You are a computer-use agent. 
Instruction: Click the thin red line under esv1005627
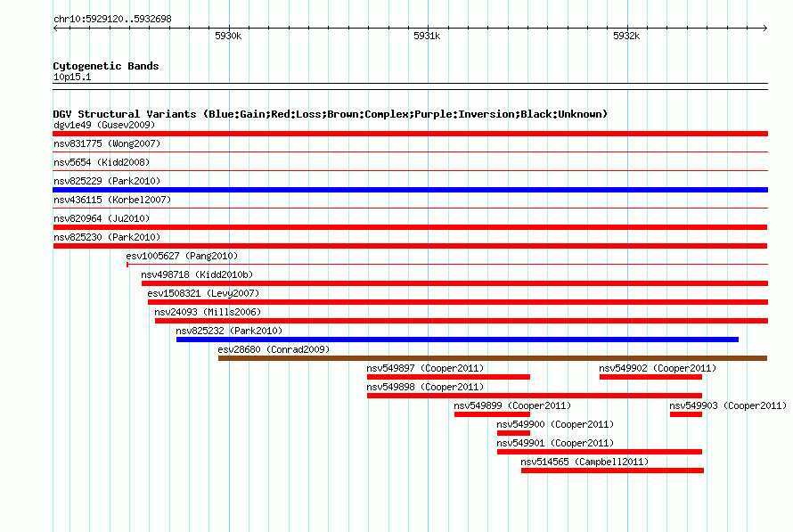447,264
